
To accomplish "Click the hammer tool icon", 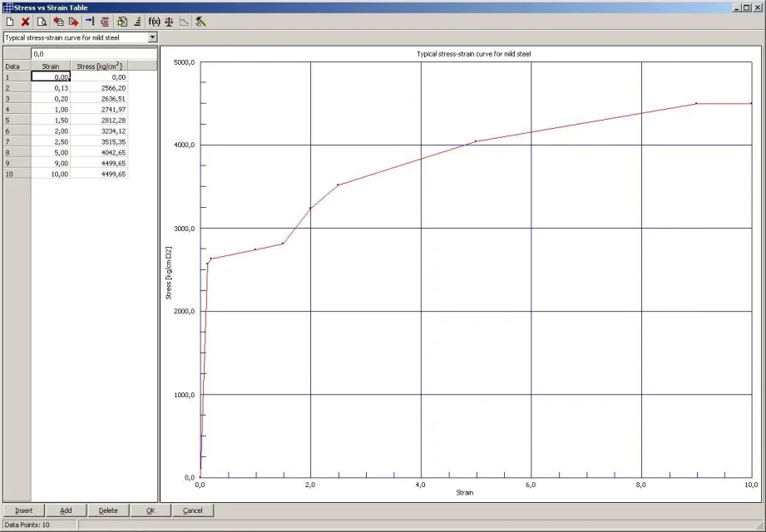I will click(x=200, y=22).
